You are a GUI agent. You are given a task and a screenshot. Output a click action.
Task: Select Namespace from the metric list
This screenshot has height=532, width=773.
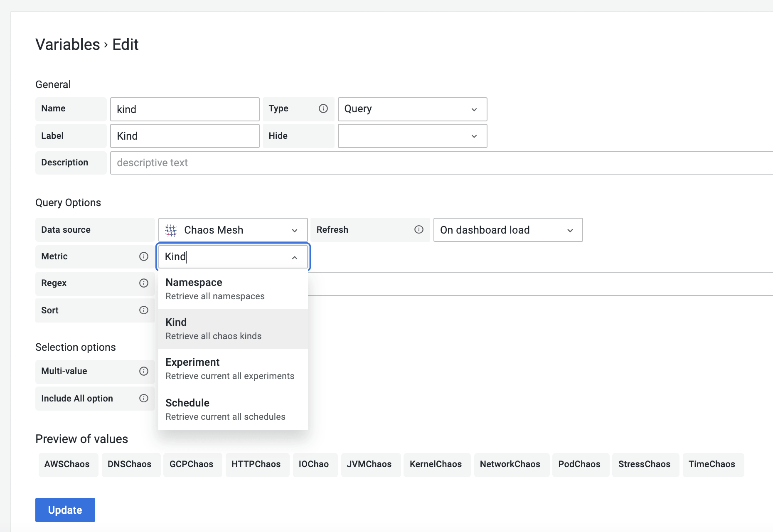tap(233, 289)
